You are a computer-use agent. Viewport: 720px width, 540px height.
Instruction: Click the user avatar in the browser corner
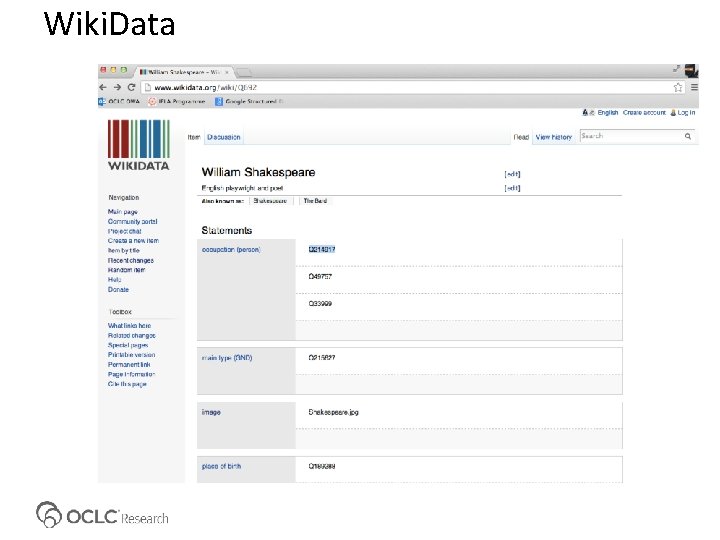point(692,71)
